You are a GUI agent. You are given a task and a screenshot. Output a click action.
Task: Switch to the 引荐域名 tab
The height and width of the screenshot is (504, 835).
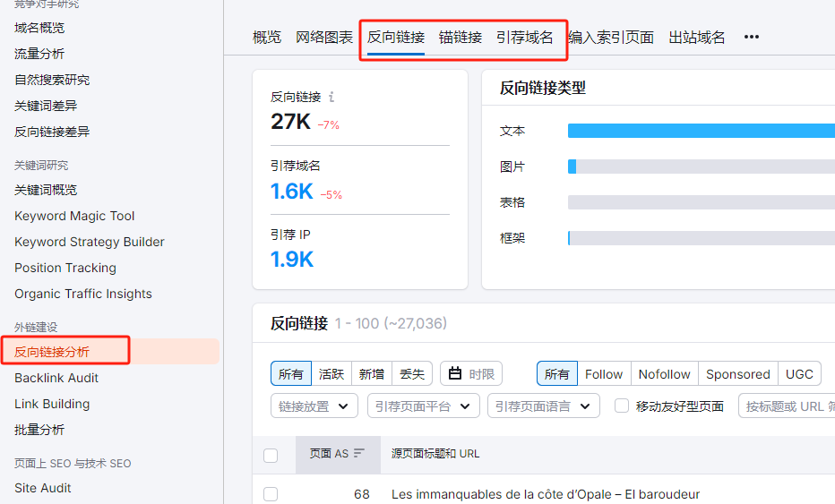pos(524,38)
